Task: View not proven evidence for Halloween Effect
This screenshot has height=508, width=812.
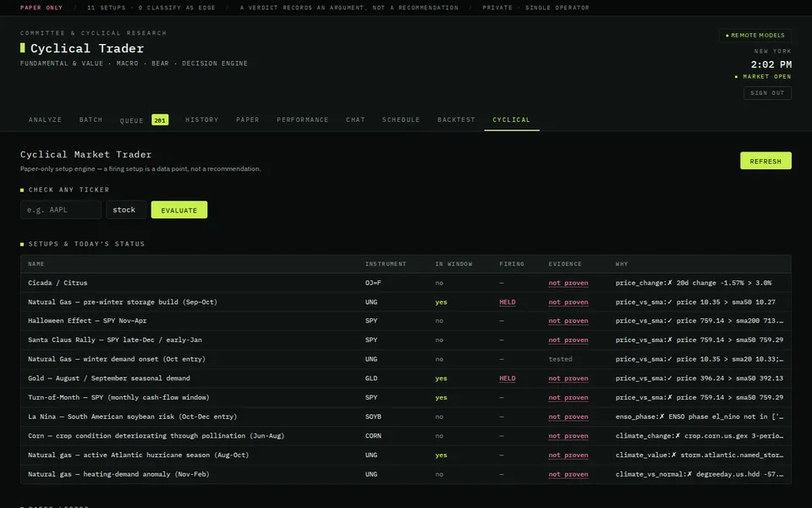Action: point(568,321)
